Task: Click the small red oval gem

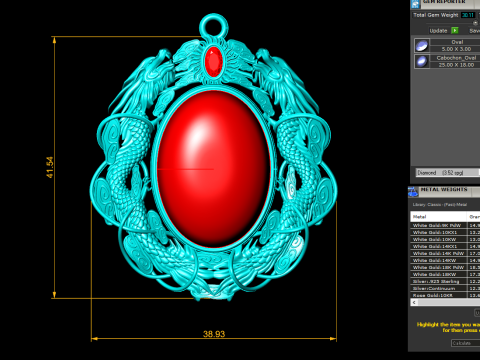Action: 213,62
